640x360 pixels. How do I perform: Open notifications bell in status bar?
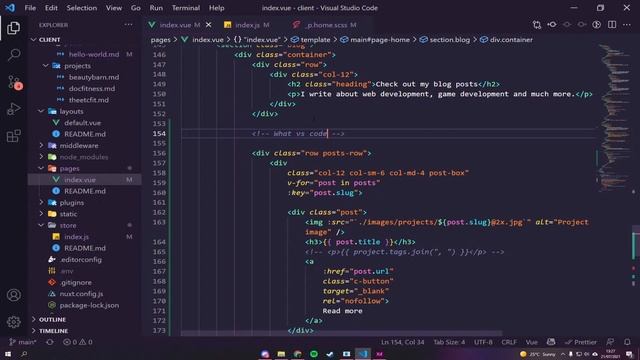[627, 342]
